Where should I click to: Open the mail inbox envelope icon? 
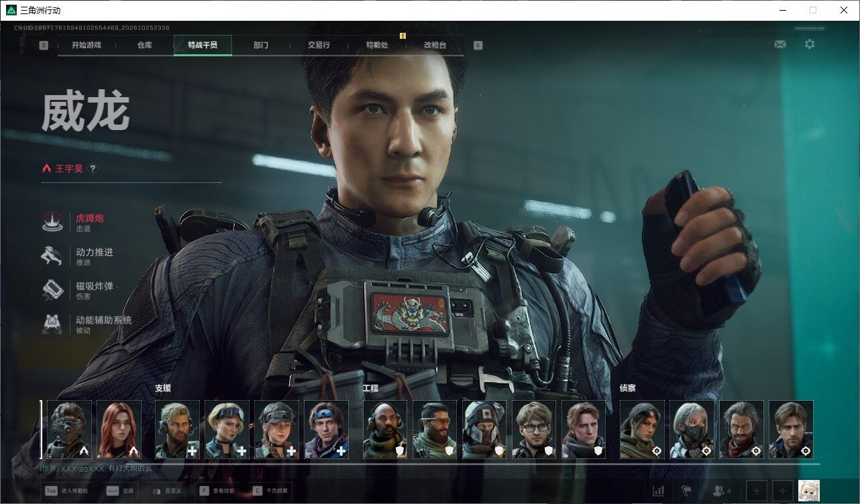pyautogui.click(x=780, y=44)
